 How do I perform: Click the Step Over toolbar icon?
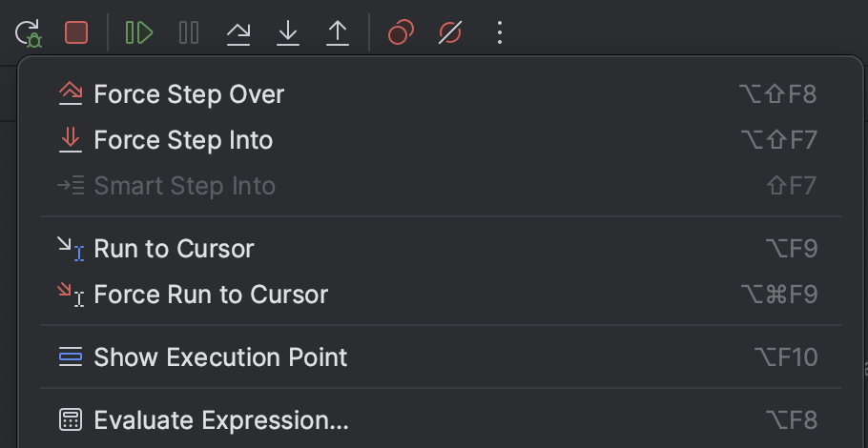pyautogui.click(x=238, y=33)
